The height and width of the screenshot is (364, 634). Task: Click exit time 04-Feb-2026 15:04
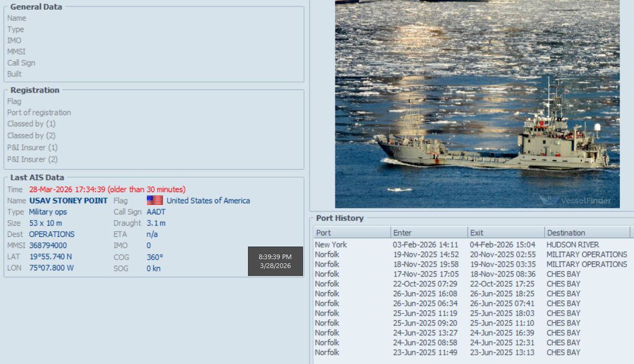(502, 245)
